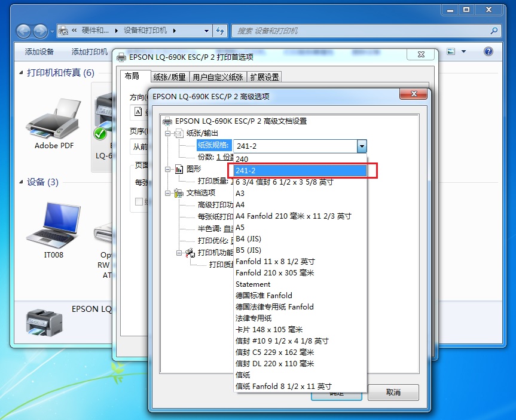Click the Back navigation arrow in Explorer
The width and height of the screenshot is (516, 420).
(23, 31)
